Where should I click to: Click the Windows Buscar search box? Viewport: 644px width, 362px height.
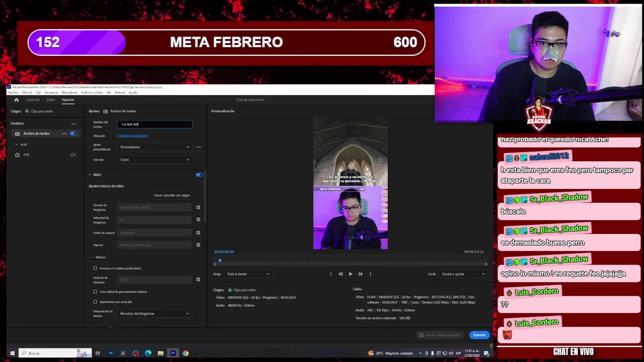(55, 353)
